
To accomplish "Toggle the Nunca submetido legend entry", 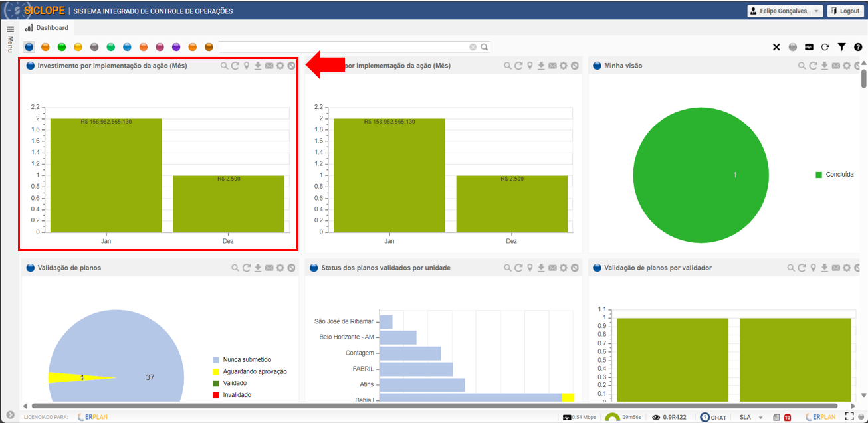I will pos(241,359).
